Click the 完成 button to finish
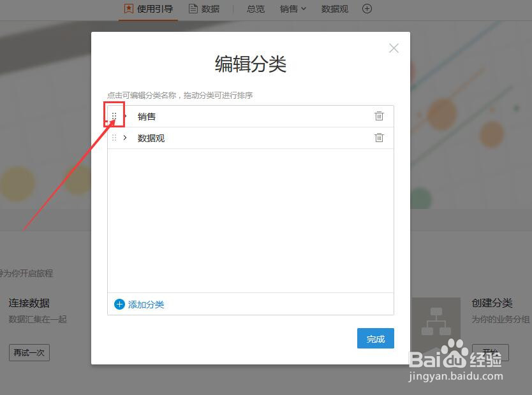The image size is (532, 395). 375,338
